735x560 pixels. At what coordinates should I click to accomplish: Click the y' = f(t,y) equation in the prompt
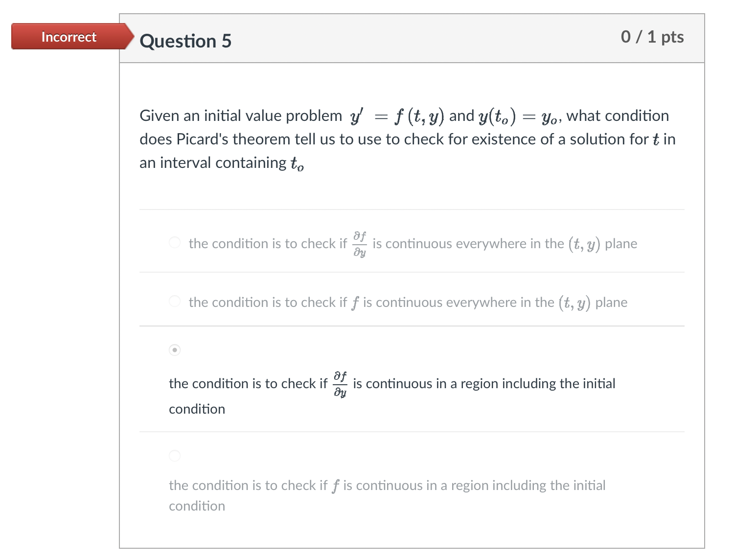396,116
